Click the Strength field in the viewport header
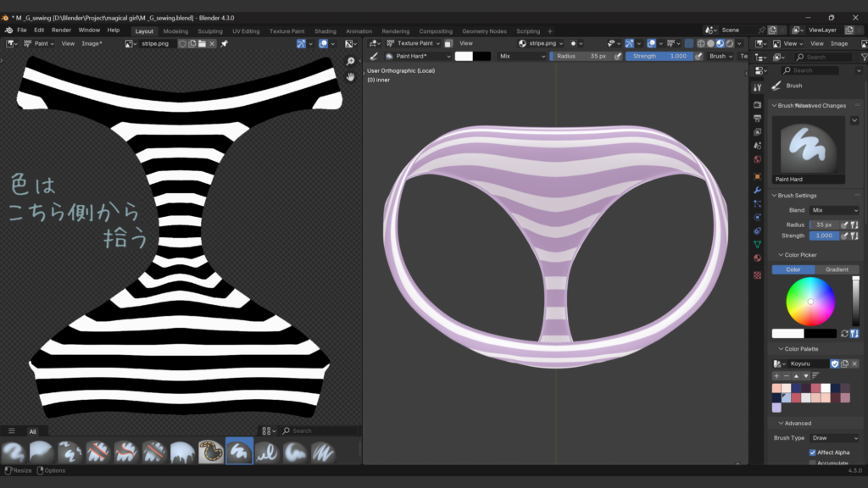 [x=659, y=56]
